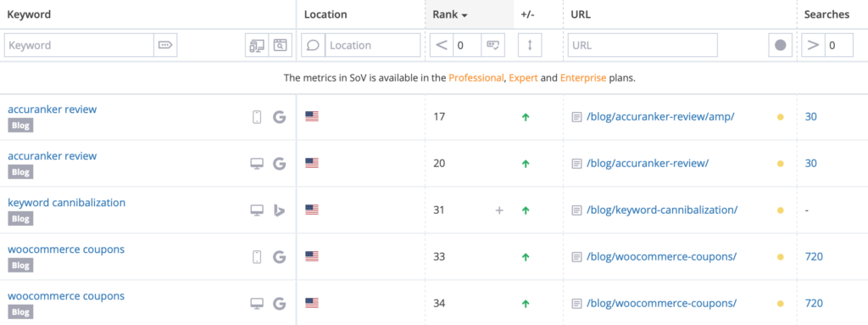The image size is (868, 325).
Task: Focus the Keyword filter input field
Action: coord(79,46)
